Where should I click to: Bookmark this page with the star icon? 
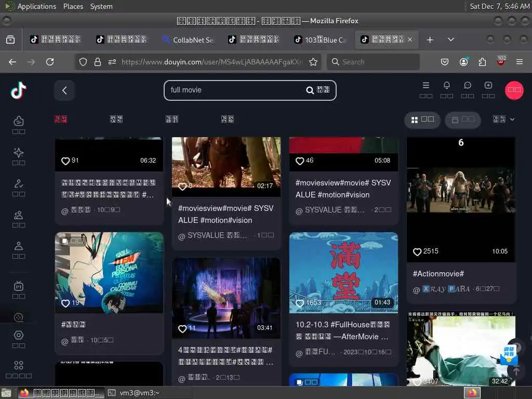point(313,62)
